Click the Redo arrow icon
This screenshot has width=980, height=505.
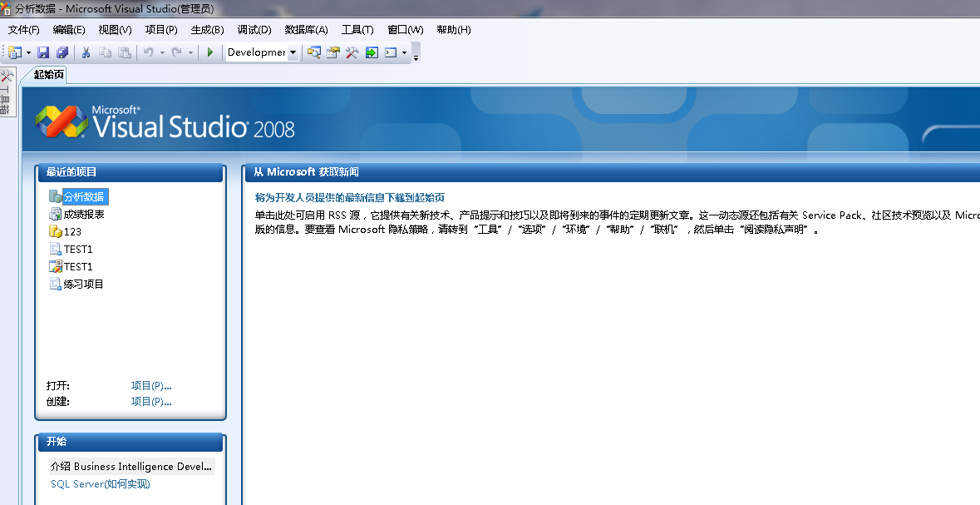coord(177,52)
